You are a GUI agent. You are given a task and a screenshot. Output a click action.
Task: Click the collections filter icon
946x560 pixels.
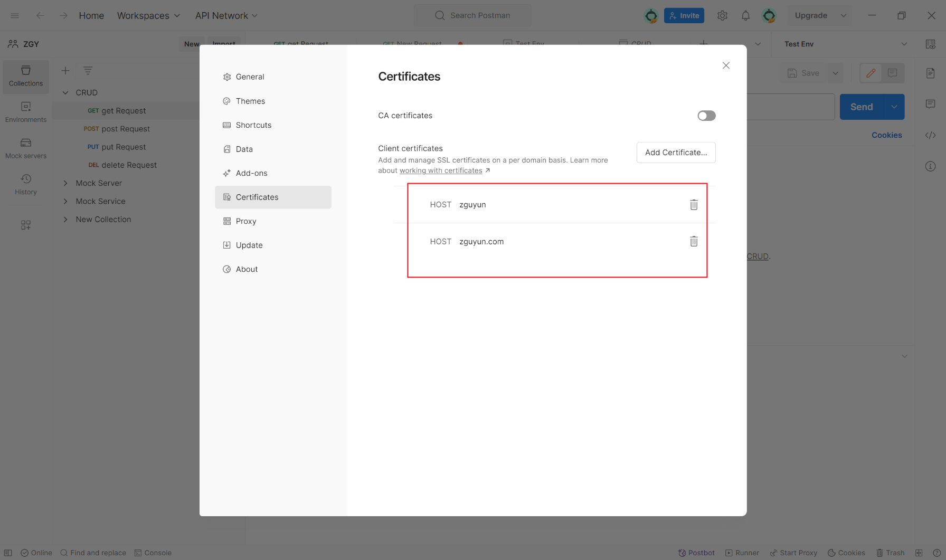pos(88,70)
